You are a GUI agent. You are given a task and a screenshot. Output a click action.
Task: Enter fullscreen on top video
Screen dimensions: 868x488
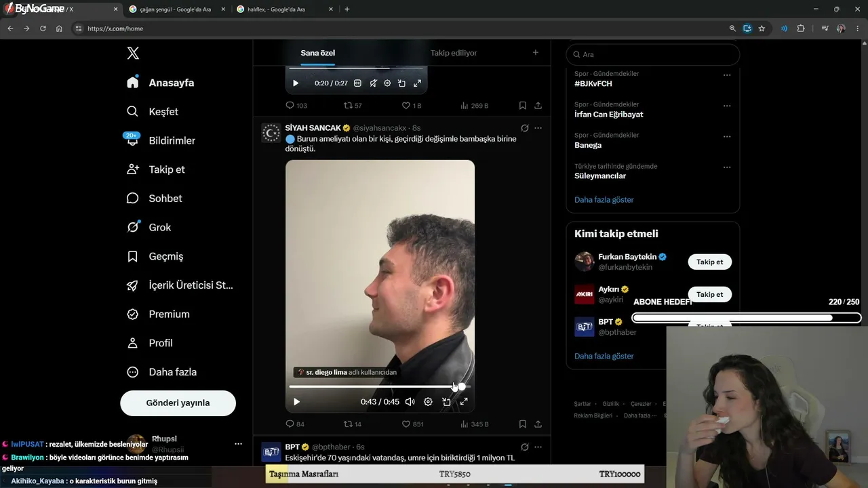(x=417, y=83)
